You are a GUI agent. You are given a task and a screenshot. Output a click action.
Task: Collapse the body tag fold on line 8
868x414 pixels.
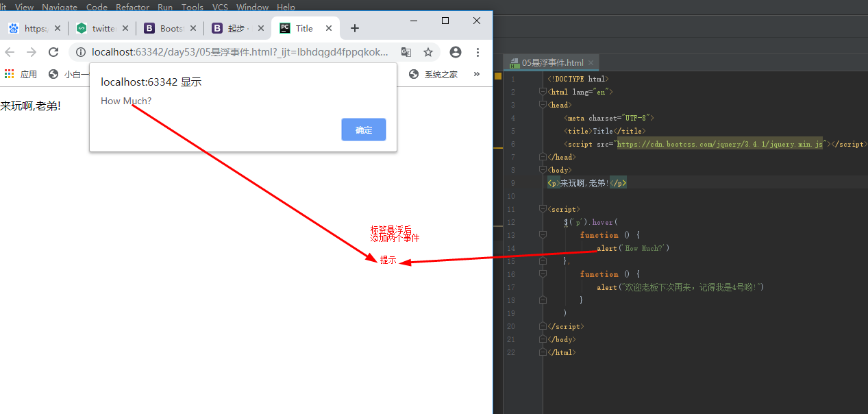[543, 170]
